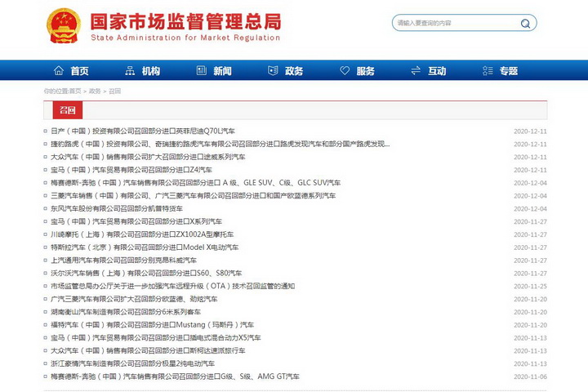Open the 东风汽车 凯普特 truck recall notice
Screen dimensions: 588x392
pyautogui.click(x=117, y=208)
